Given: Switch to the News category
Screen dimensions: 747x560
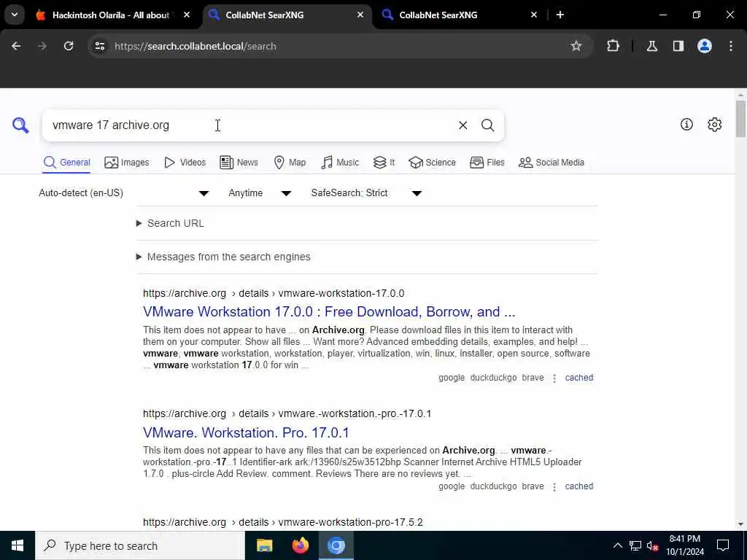Looking at the screenshot, I should click(x=239, y=163).
